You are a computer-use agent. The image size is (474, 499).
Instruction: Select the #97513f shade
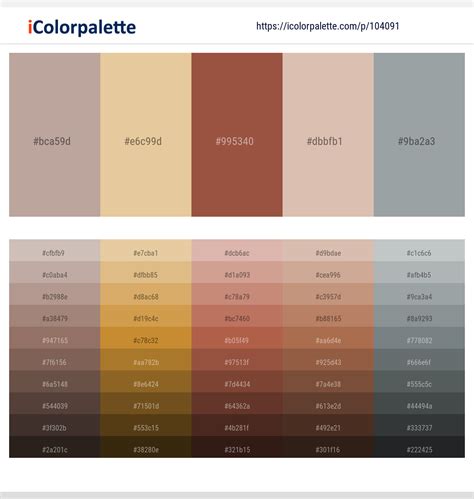(237, 360)
